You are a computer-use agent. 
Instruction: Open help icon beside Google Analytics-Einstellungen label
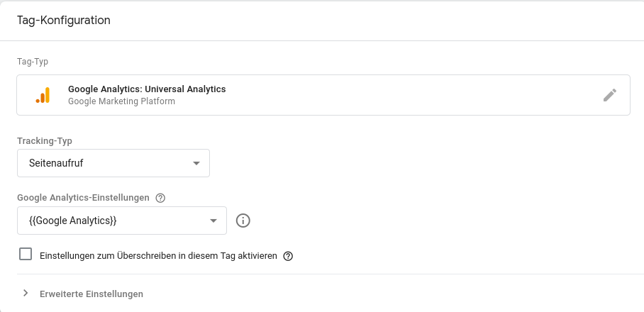[x=160, y=198]
